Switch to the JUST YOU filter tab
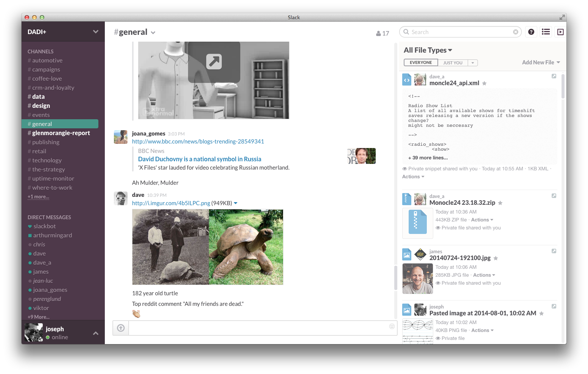 tap(453, 62)
